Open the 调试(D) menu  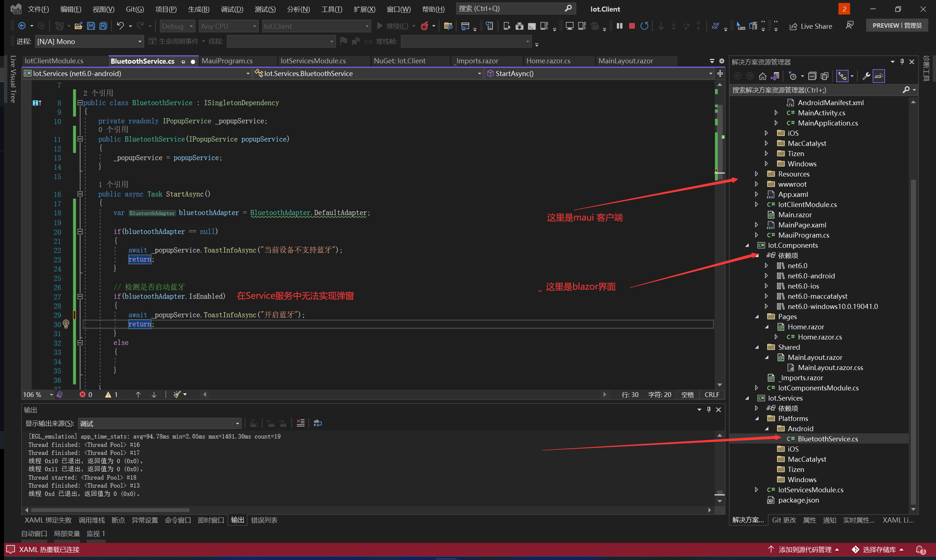(232, 9)
